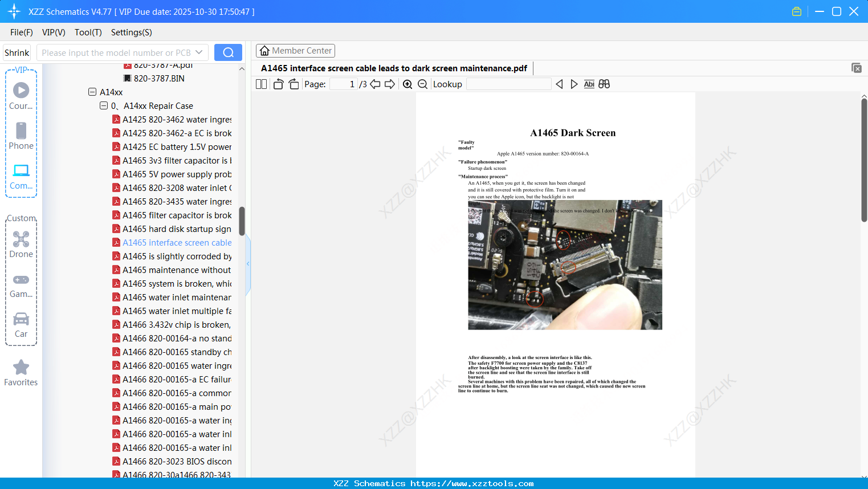Click the Page number input field

coord(344,84)
